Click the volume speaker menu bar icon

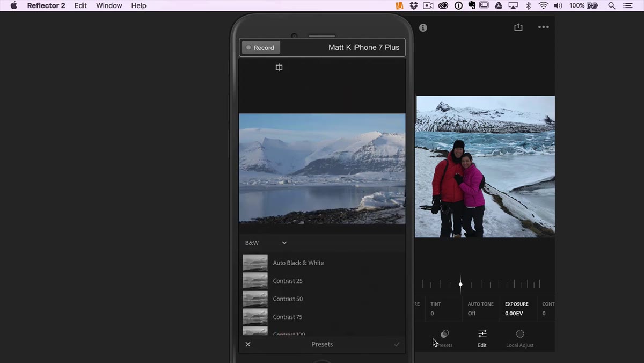pyautogui.click(x=558, y=5)
